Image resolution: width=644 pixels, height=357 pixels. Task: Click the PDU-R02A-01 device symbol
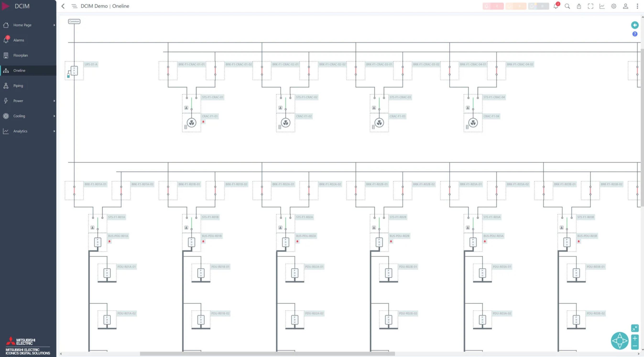pyautogui.click(x=295, y=273)
